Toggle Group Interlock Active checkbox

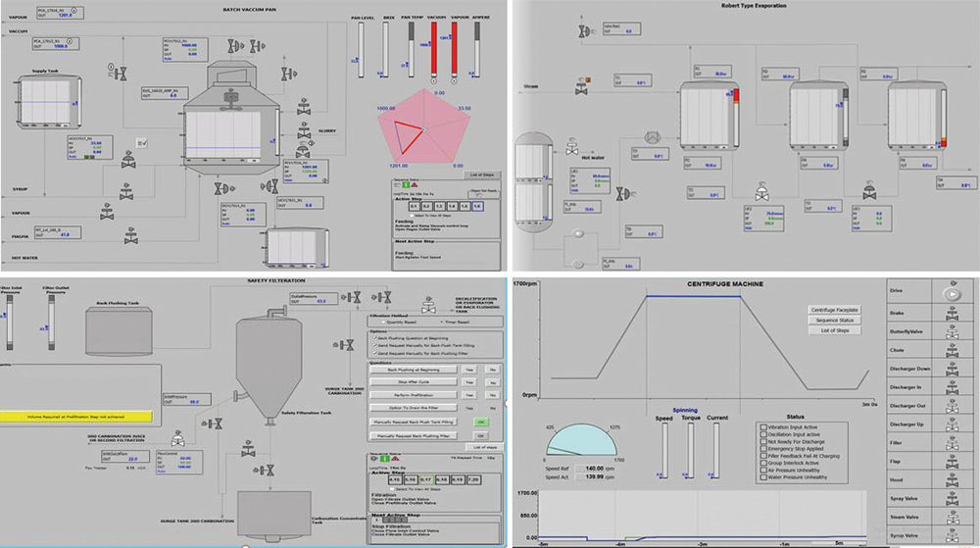coord(763,463)
